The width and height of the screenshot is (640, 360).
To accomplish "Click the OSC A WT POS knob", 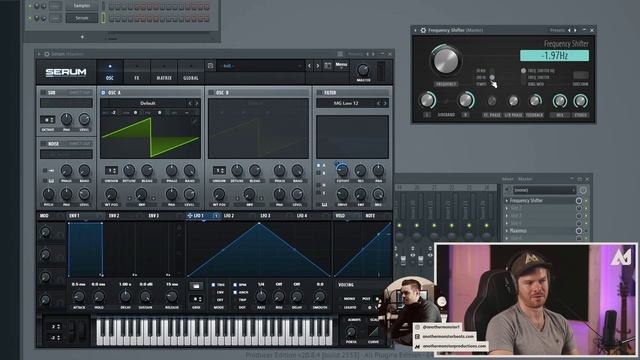I will pyautogui.click(x=111, y=194).
